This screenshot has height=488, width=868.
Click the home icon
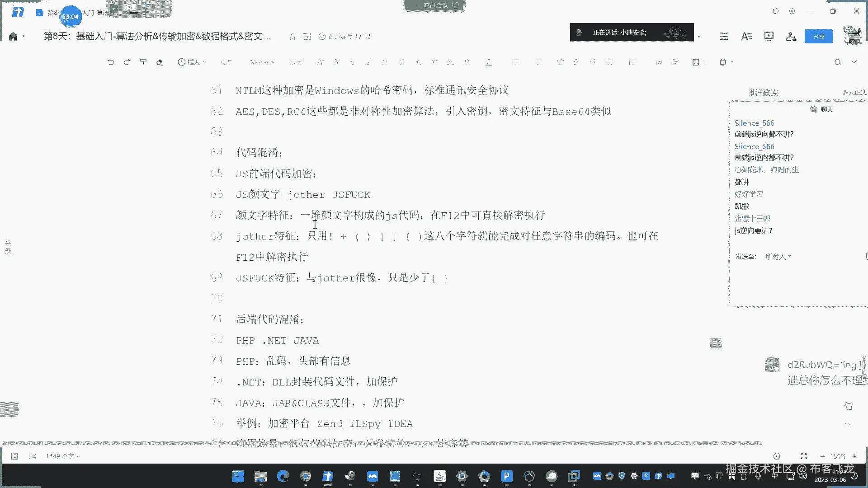13,37
